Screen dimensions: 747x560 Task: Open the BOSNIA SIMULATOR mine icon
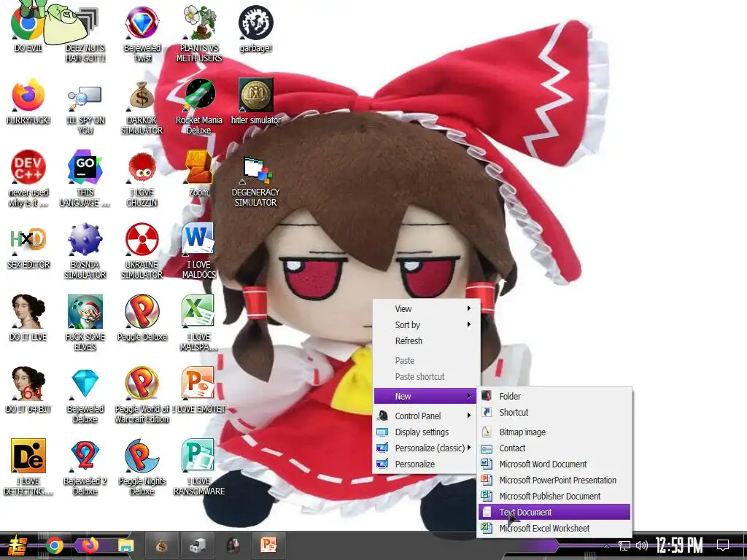85,241
